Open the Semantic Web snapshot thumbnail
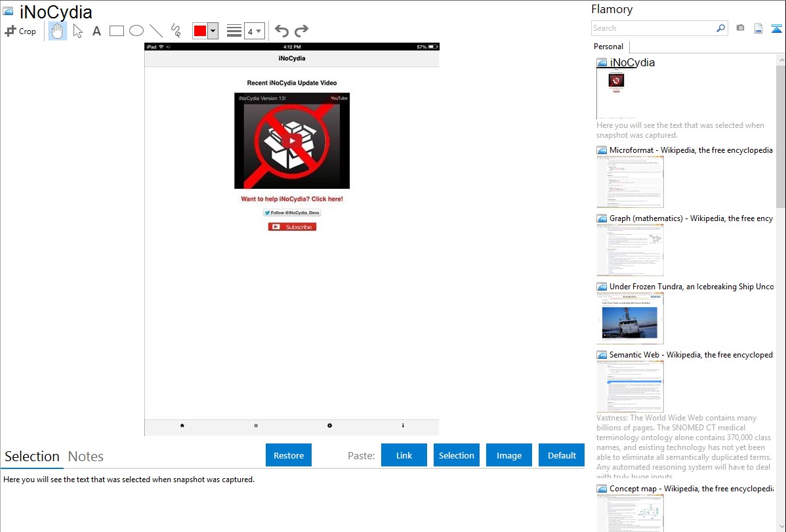This screenshot has height=532, width=786. [x=630, y=386]
